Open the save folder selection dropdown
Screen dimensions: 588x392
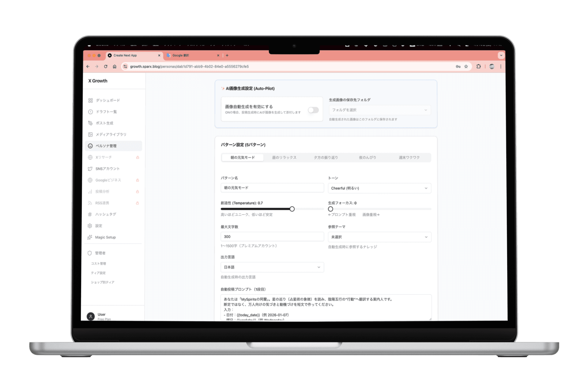pos(379,110)
